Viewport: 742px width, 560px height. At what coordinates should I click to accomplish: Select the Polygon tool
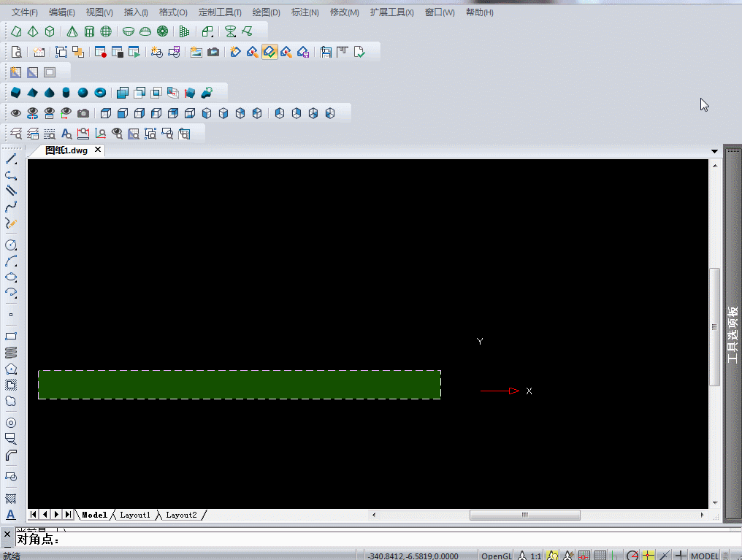point(11,369)
